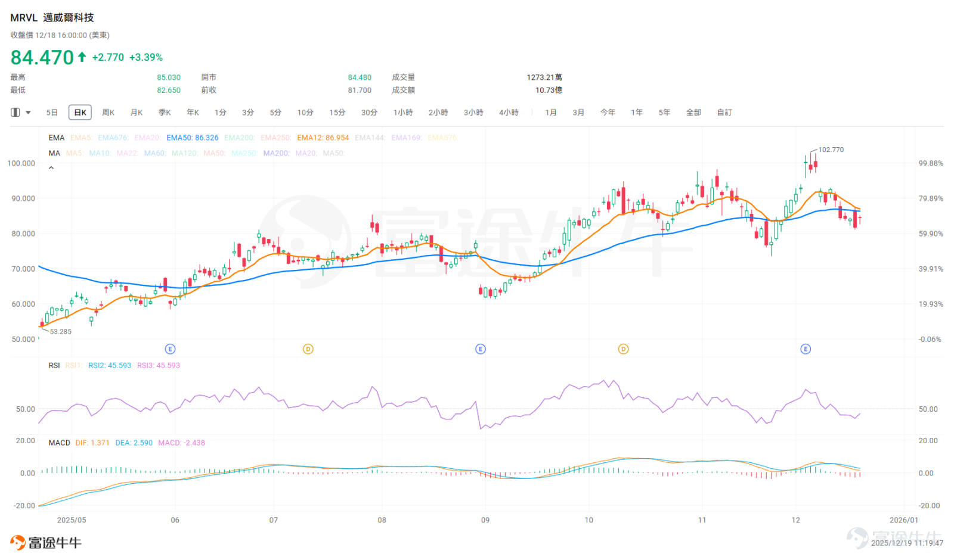Image resolution: width=954 pixels, height=560 pixels.
Task: Toggle the MA200 moving average
Action: [x=277, y=153]
